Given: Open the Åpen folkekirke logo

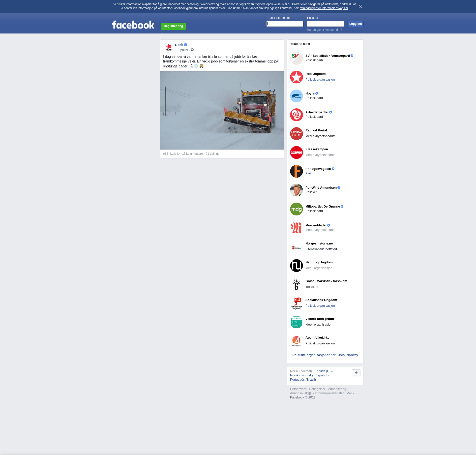Looking at the screenshot, I should tap(297, 341).
